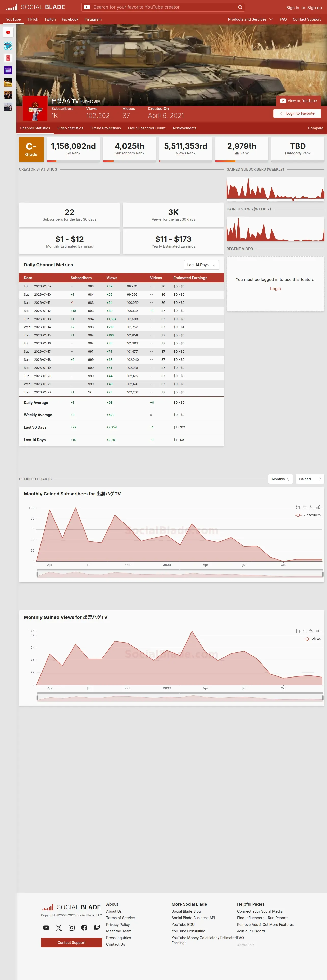
Task: Open the Achievements tab
Action: [x=184, y=128]
